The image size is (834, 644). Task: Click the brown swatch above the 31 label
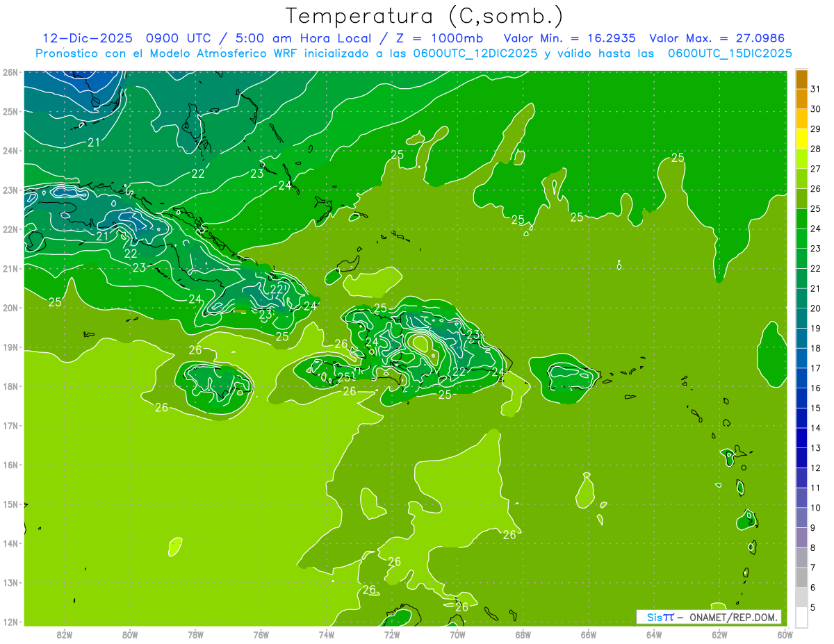tap(801, 79)
